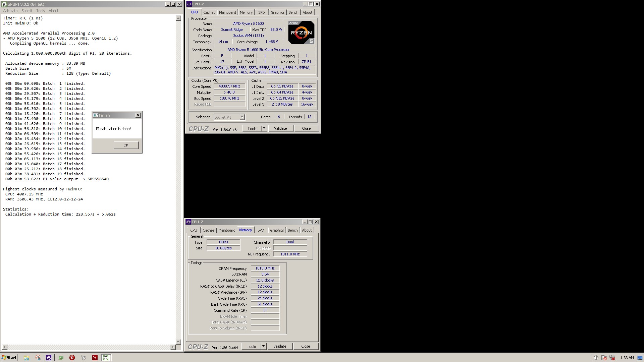Click the system clock showing 1:33 AM
Screen dimensions: 644x362
627,358
